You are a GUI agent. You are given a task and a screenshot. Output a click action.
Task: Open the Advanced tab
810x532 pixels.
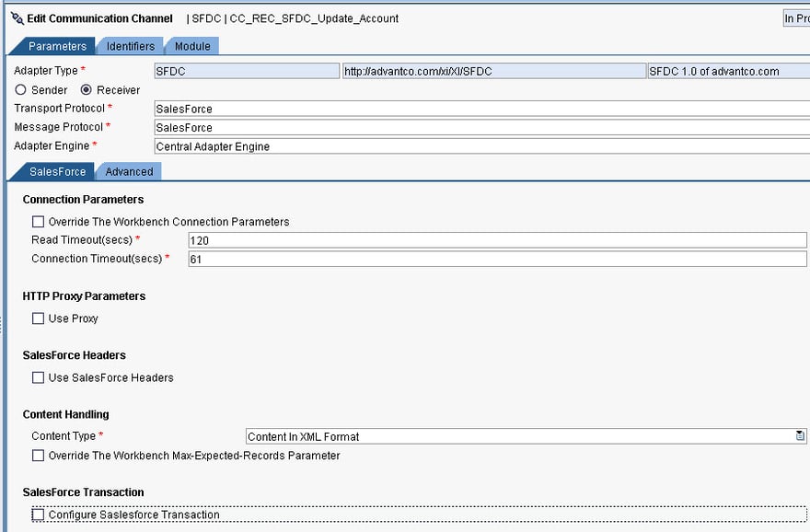[128, 171]
